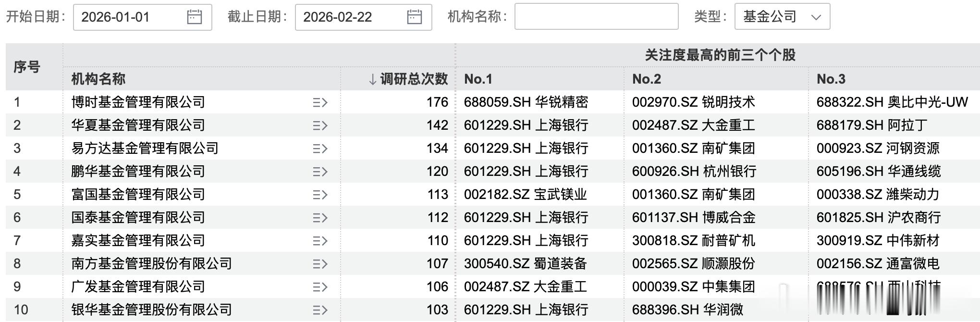Open details icon for 鹏华基金管理有限公司
This screenshot has height=322, width=980.
coord(320,172)
